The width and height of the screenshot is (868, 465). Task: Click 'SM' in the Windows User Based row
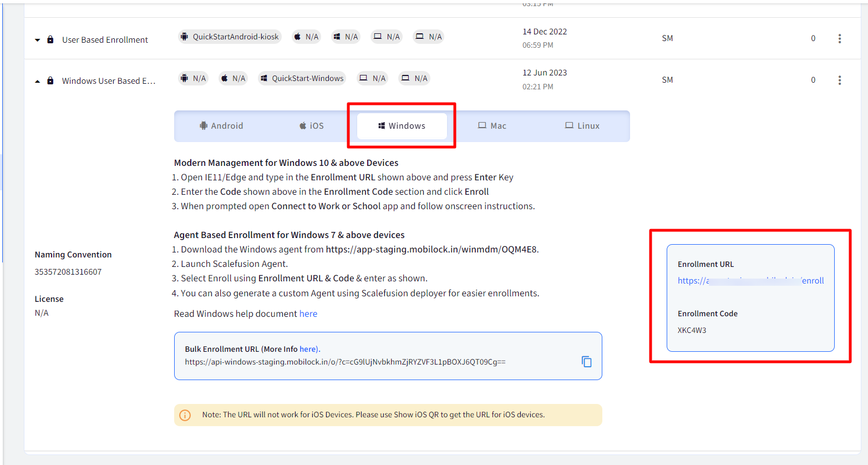[667, 80]
